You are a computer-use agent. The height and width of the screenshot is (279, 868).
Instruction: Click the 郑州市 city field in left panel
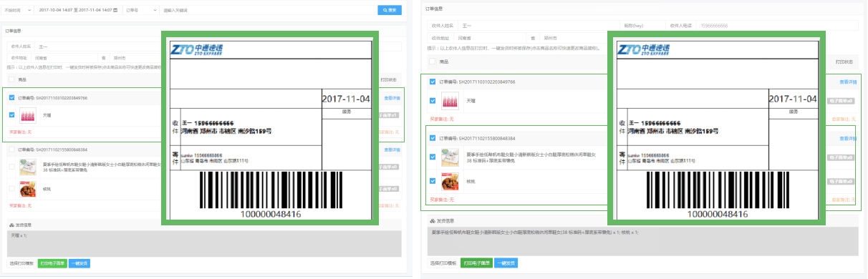pos(135,58)
